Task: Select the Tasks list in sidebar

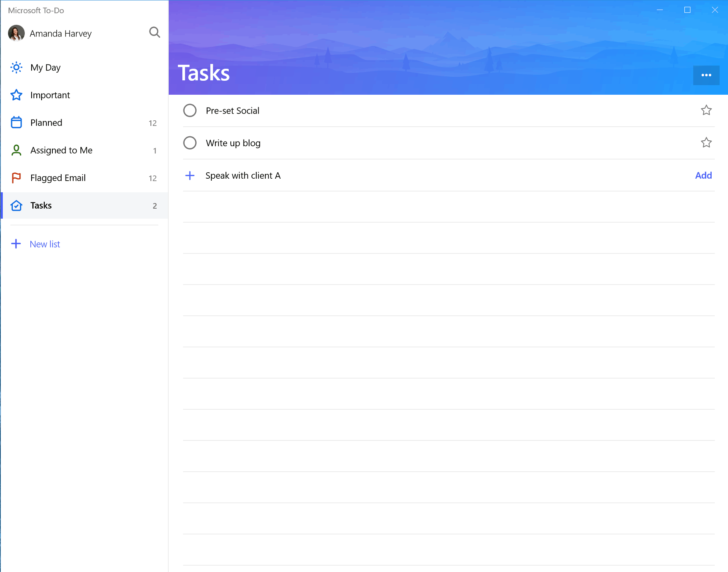Action: point(84,205)
